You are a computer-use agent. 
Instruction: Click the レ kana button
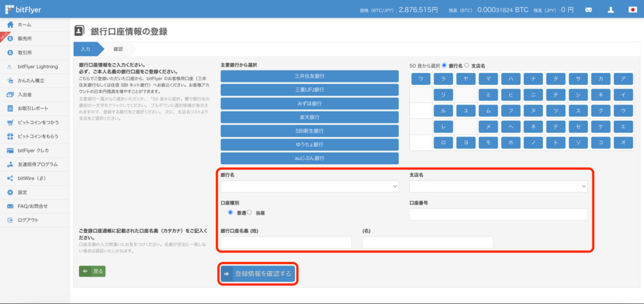pyautogui.click(x=443, y=127)
